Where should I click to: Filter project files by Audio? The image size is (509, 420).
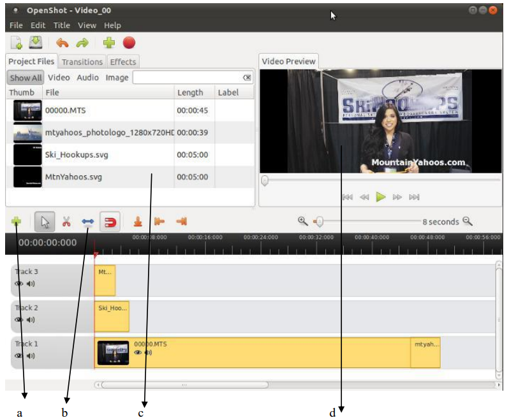click(88, 78)
